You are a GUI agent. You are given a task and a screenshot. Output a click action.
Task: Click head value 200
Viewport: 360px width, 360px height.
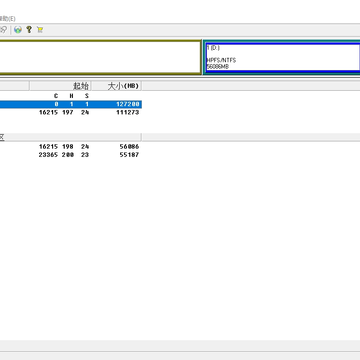click(68, 155)
